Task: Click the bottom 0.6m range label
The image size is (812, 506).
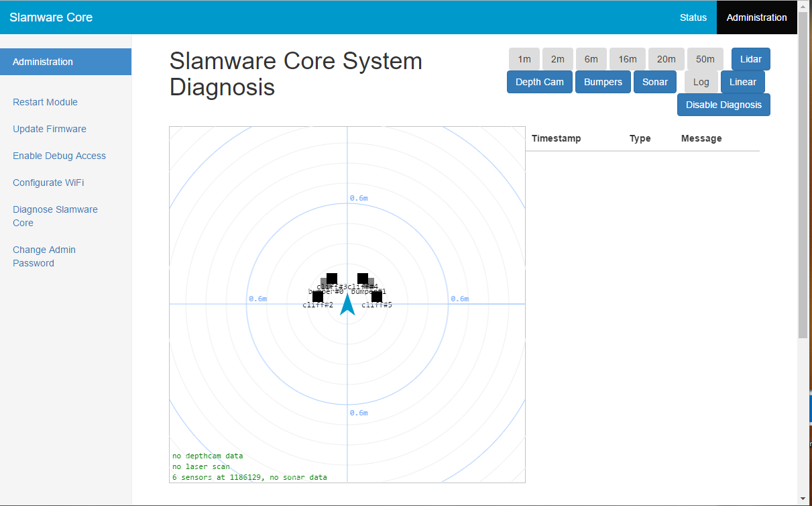Action: point(359,413)
